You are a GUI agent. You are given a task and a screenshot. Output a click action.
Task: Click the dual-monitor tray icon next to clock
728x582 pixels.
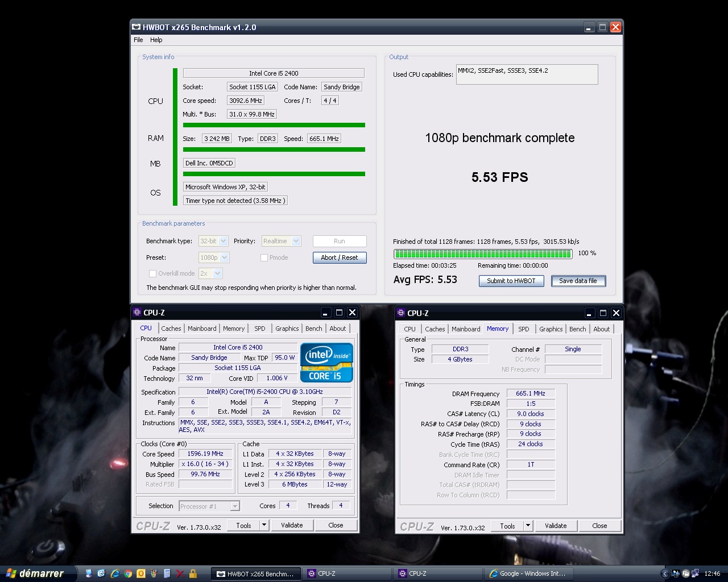[x=695, y=573]
